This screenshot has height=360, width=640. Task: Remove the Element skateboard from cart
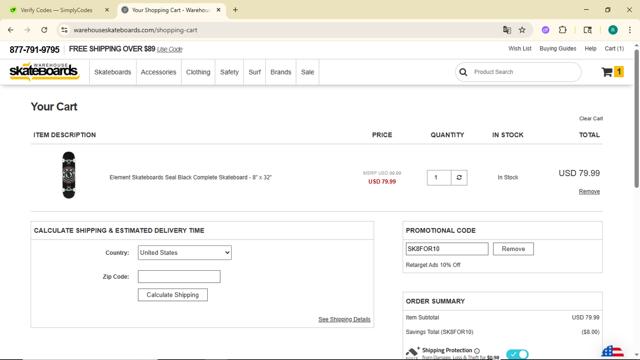[x=589, y=191]
